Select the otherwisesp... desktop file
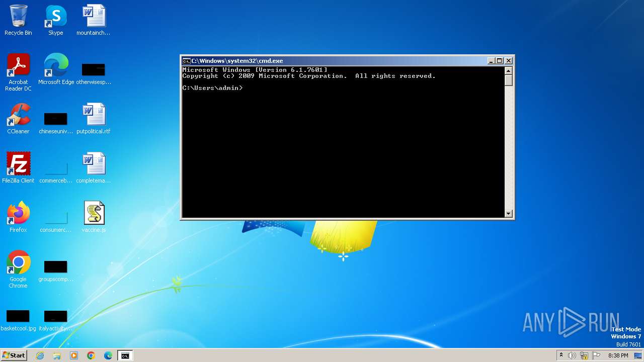The width and height of the screenshot is (644, 362). tap(94, 73)
